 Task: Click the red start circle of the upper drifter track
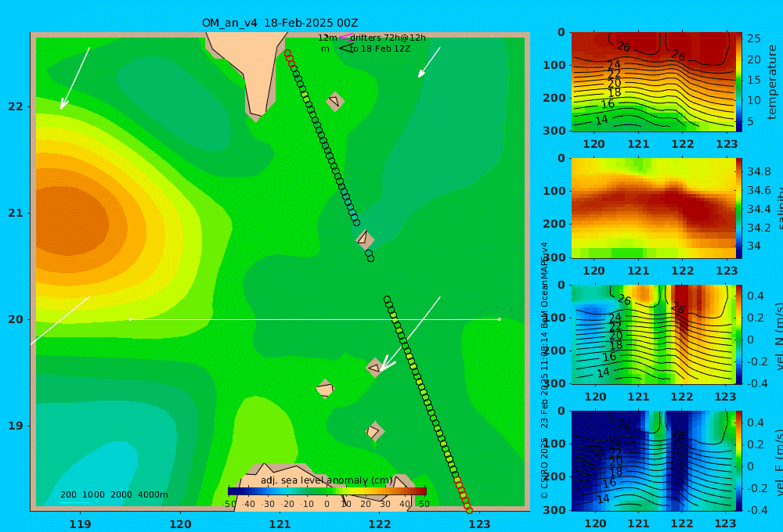pyautogui.click(x=287, y=53)
